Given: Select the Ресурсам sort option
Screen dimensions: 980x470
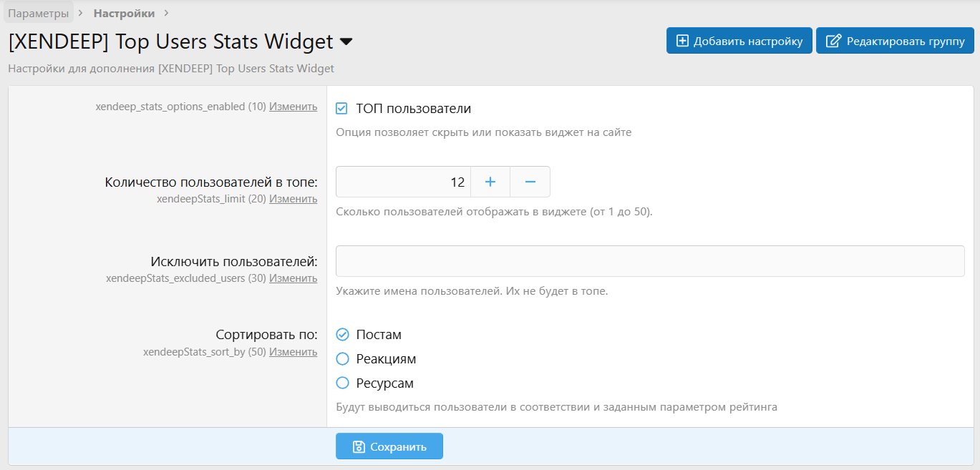Looking at the screenshot, I should coord(343,383).
